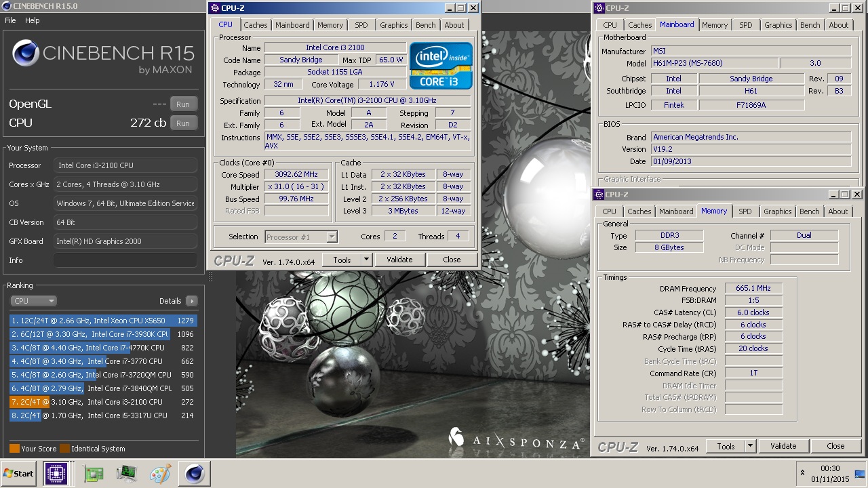Click the BIOS Version field V19.2
Image resolution: width=868 pixels, height=488 pixels.
(751, 149)
